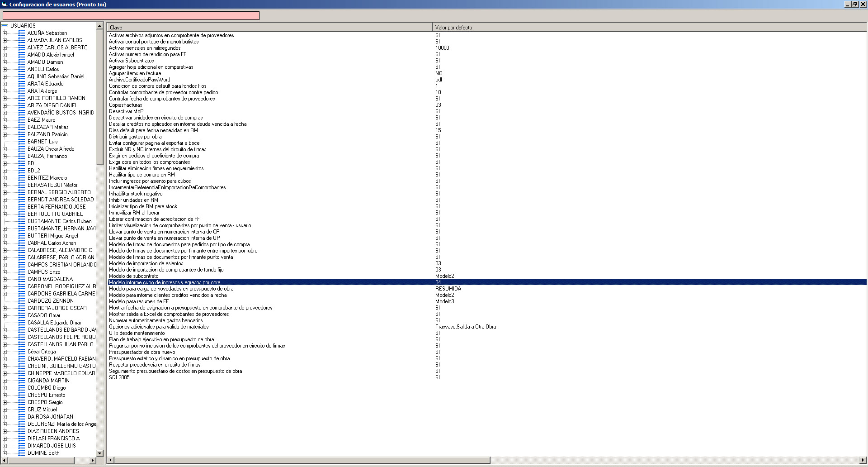Select the Modelo de subcontrato row
This screenshot has height=467, width=868.
pyautogui.click(x=133, y=276)
